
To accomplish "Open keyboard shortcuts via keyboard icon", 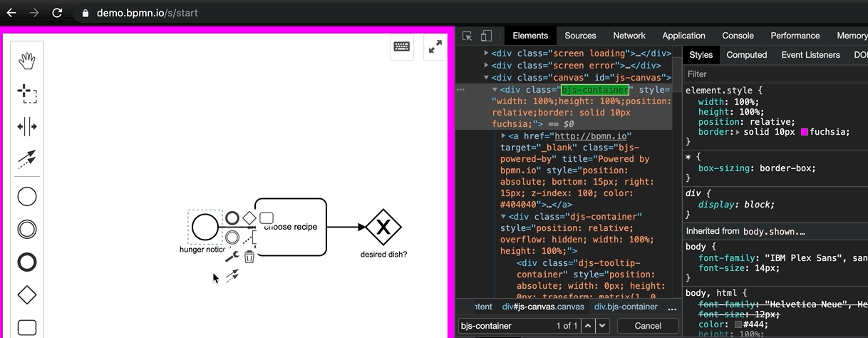I will coord(402,47).
